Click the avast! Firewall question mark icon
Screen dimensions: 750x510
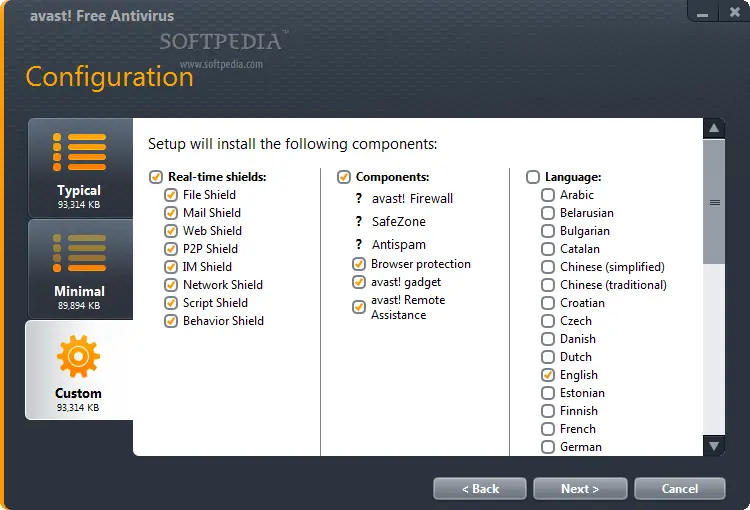click(359, 199)
